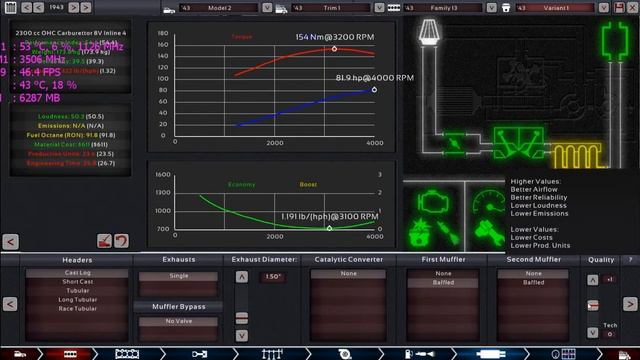Image resolution: width=640 pixels, height=360 pixels.
Task: Click the trim van icon
Action: coord(281,9)
